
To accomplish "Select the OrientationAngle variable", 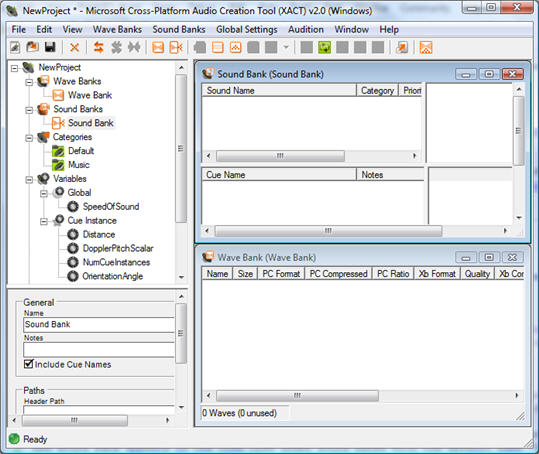I will 112,276.
